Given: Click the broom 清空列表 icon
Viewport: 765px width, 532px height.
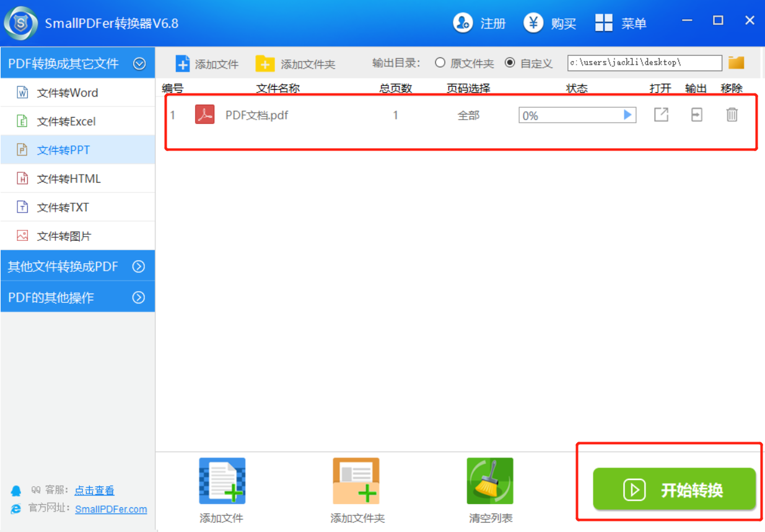Looking at the screenshot, I should [490, 481].
